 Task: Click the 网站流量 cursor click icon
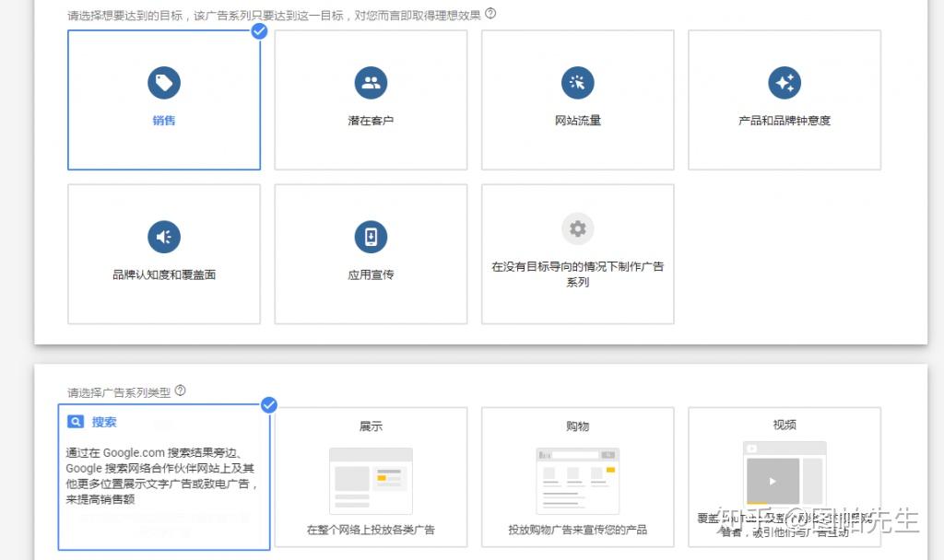(x=577, y=83)
